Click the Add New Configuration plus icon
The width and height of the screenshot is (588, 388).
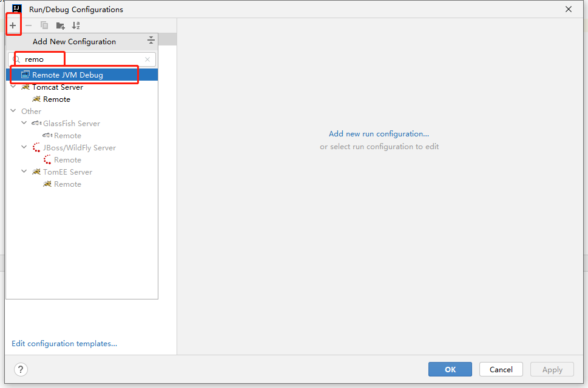[x=13, y=25]
